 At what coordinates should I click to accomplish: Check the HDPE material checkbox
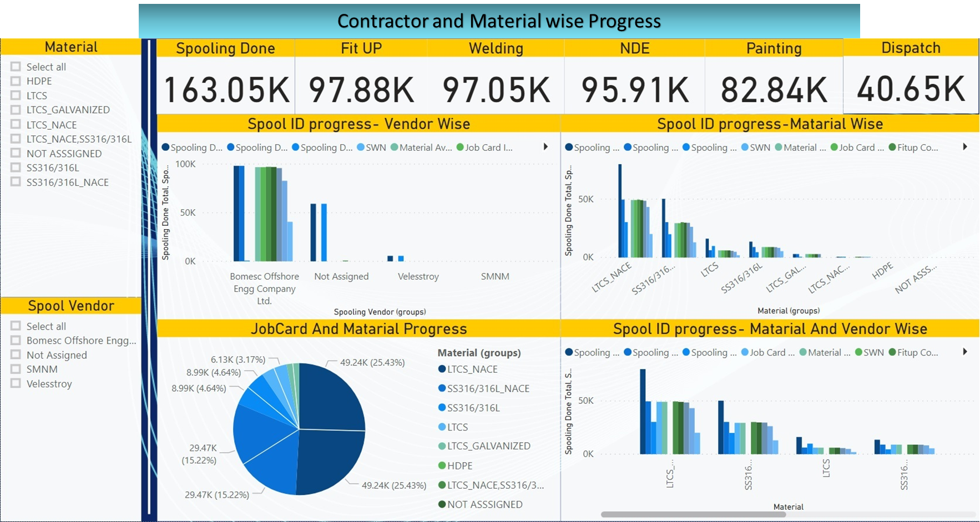(16, 81)
